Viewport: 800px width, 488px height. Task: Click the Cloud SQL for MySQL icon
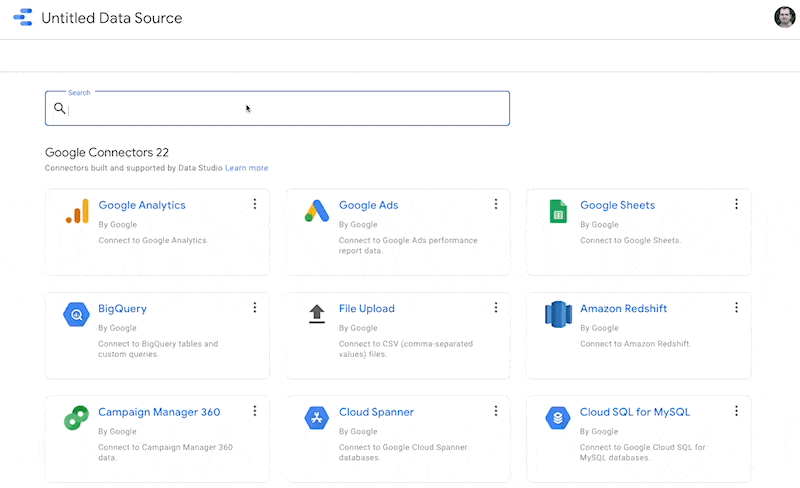coord(558,418)
